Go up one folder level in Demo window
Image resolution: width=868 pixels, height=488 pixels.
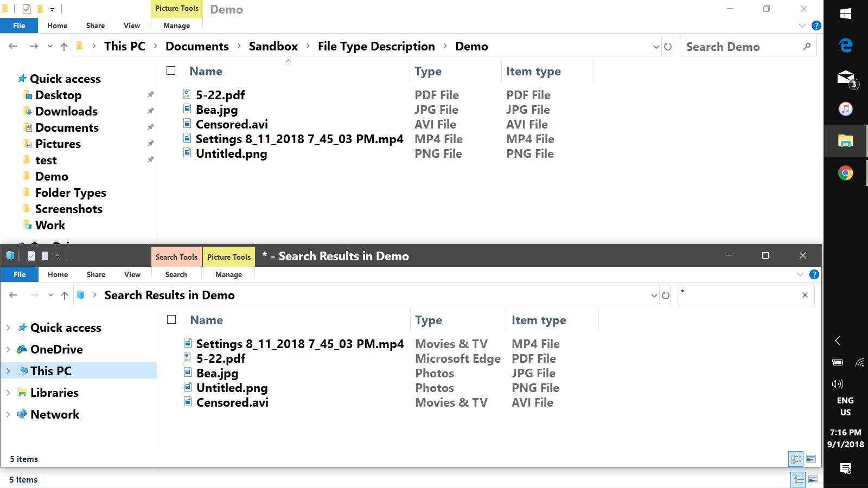(x=64, y=47)
